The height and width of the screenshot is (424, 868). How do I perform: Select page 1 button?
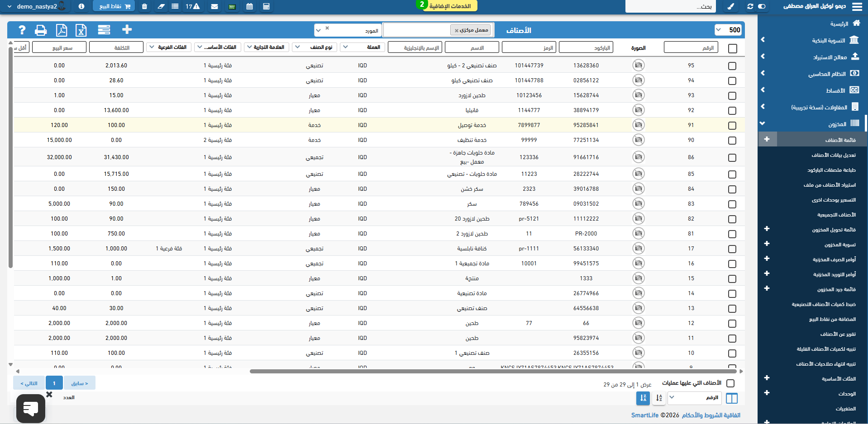point(54,383)
